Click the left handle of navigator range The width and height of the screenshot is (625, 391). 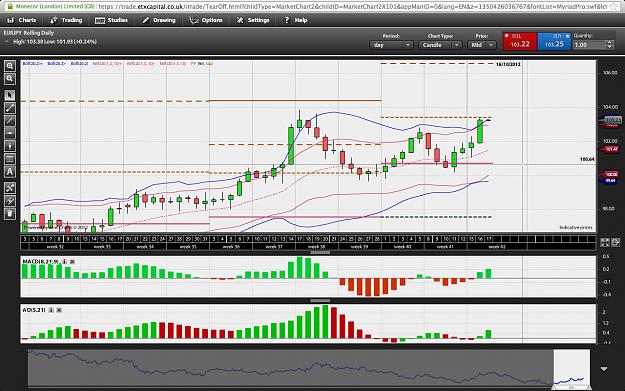coord(554,387)
